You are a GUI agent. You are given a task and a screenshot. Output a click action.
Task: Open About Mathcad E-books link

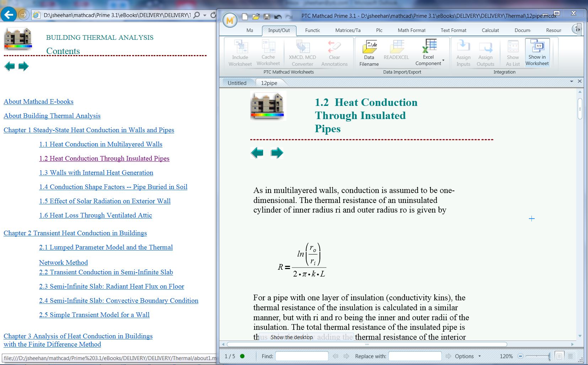click(38, 101)
